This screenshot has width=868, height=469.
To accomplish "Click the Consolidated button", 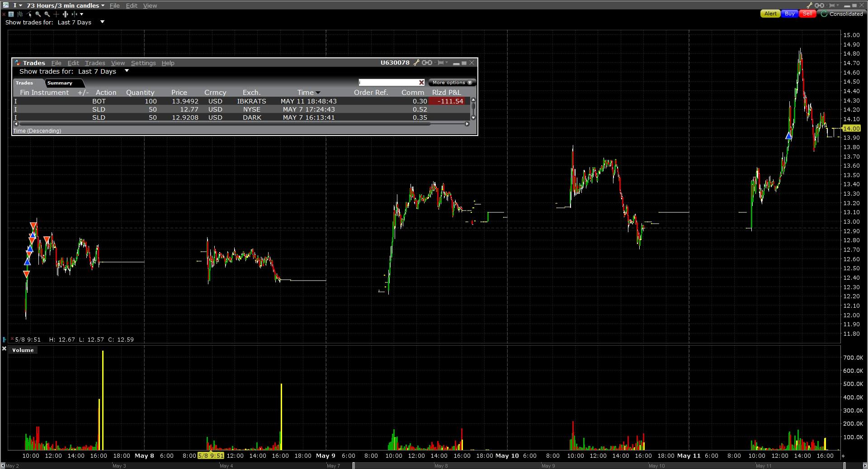I will (x=842, y=14).
